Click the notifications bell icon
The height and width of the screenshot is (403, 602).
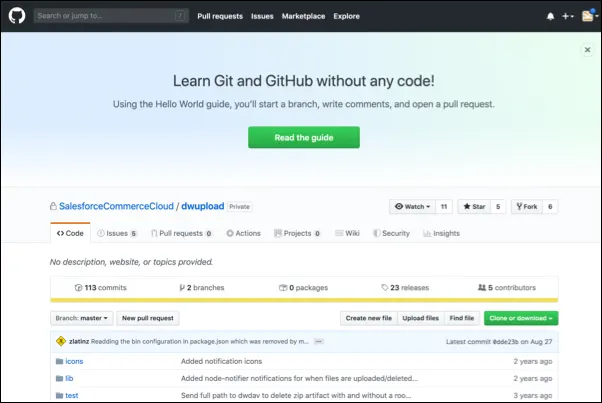(x=550, y=16)
